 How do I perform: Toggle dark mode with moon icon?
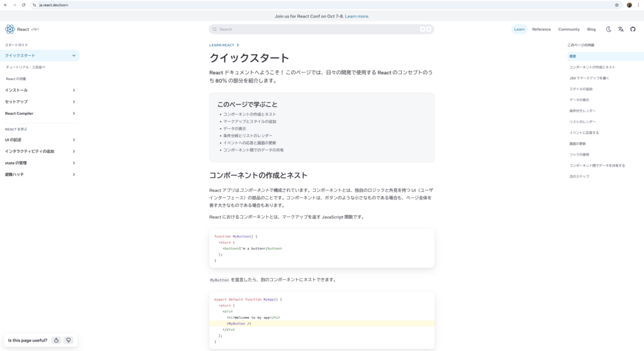[x=608, y=29]
